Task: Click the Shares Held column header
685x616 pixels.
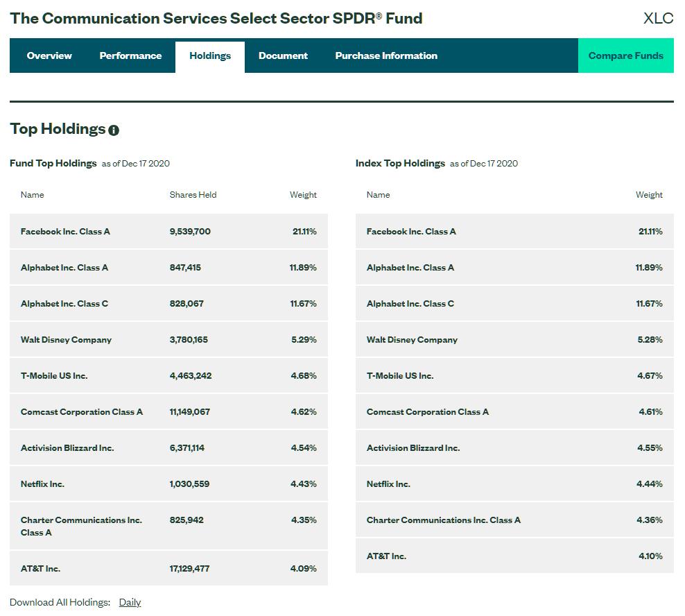Action: coord(193,195)
